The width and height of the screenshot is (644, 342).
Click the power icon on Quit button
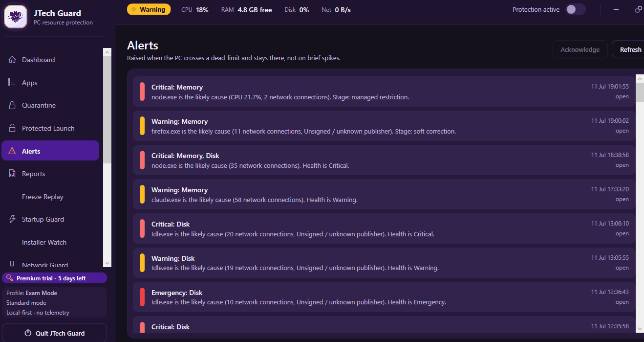click(28, 333)
